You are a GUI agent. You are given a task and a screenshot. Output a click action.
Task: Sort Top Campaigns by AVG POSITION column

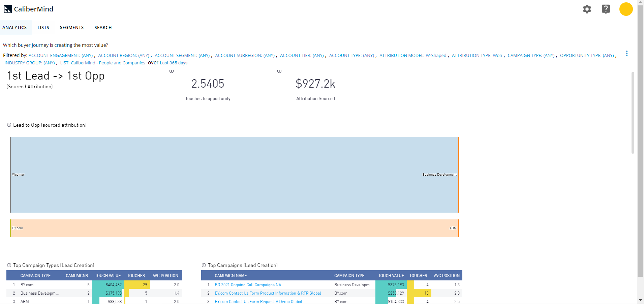447,276
